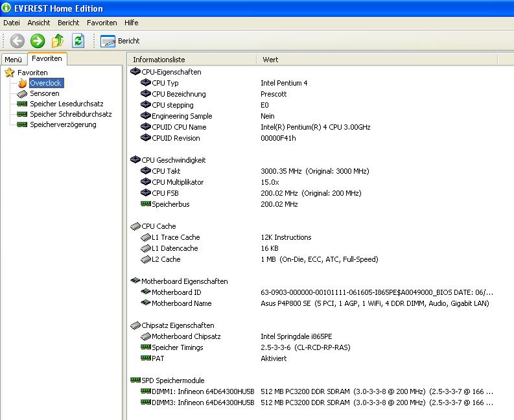Click the chip icon next to Sensoren
Image resolution: width=514 pixels, height=420 pixels.
click(x=22, y=94)
